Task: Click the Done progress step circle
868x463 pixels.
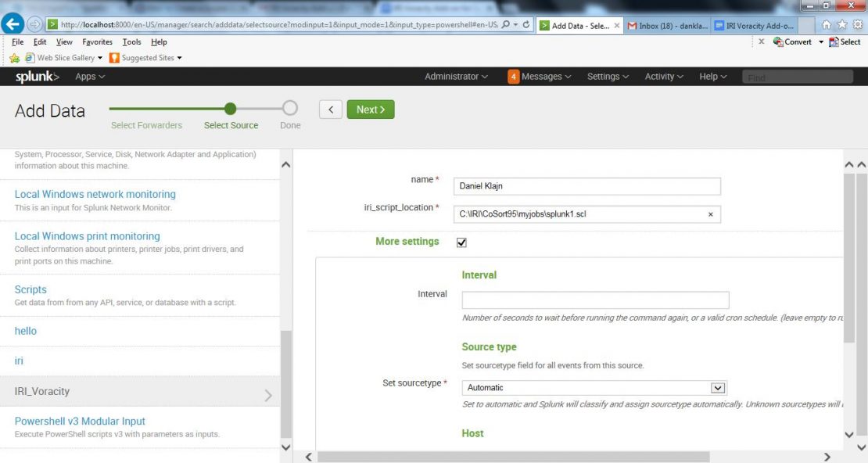Action: click(x=289, y=108)
